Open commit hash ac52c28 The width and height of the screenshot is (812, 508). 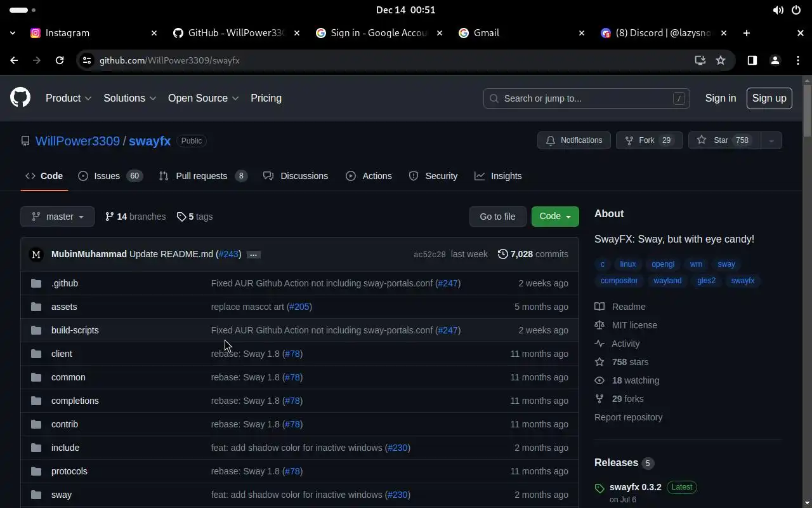click(429, 255)
